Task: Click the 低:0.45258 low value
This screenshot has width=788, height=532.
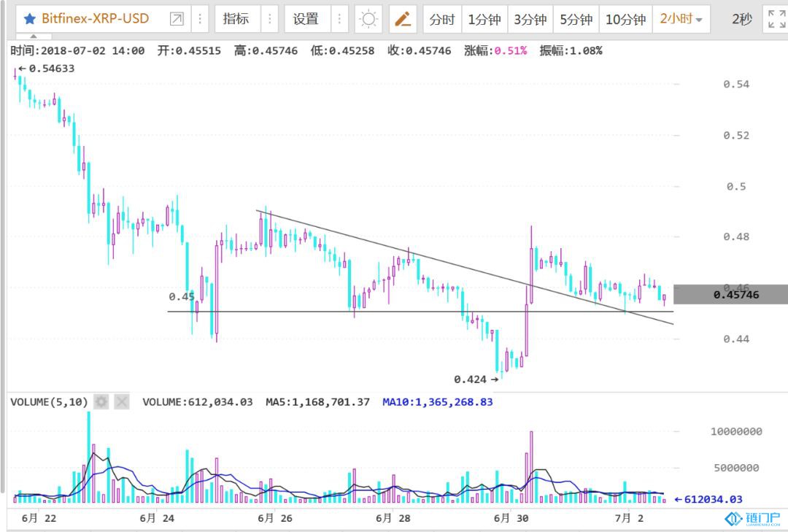Action: [342, 51]
